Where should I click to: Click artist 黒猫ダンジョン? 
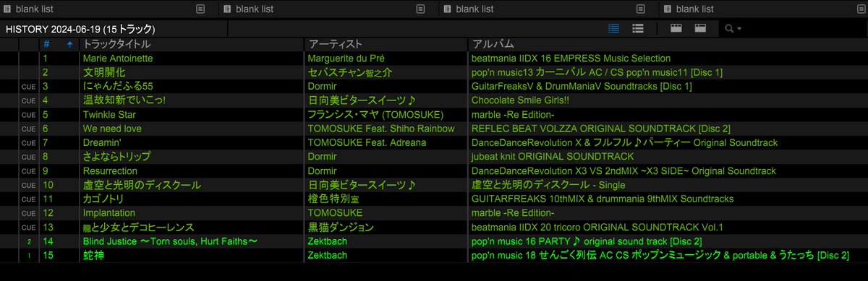coord(341,228)
